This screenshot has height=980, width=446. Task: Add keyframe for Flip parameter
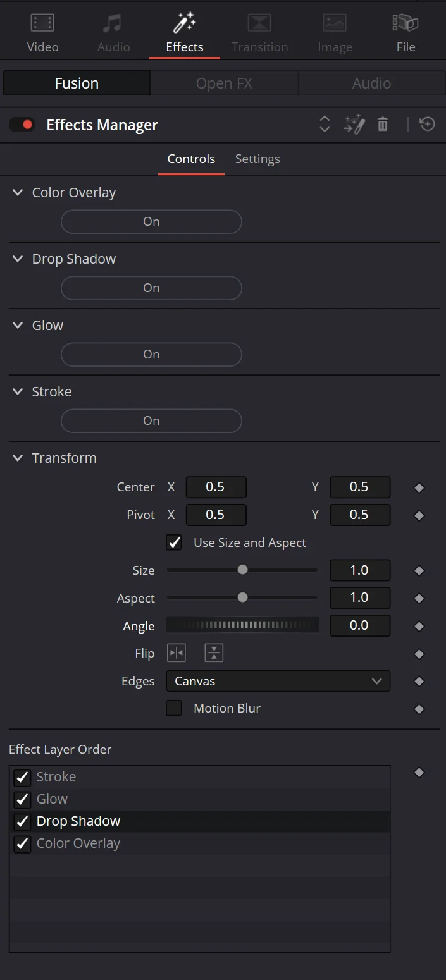pyautogui.click(x=419, y=654)
